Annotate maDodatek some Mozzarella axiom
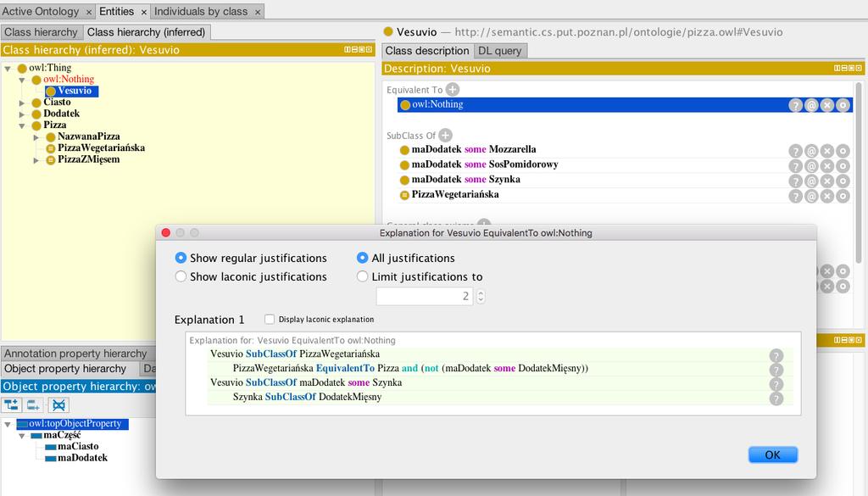Screen dimensions: 868x496 [x=811, y=151]
